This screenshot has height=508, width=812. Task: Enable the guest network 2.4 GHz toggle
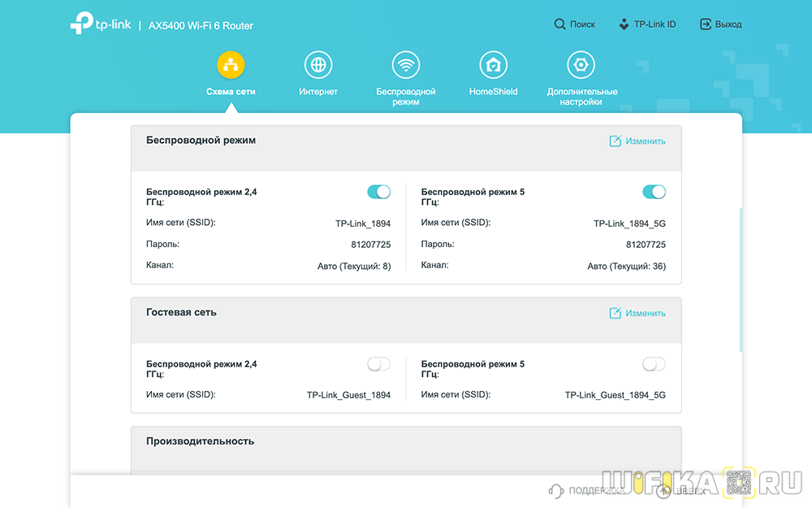(x=378, y=364)
